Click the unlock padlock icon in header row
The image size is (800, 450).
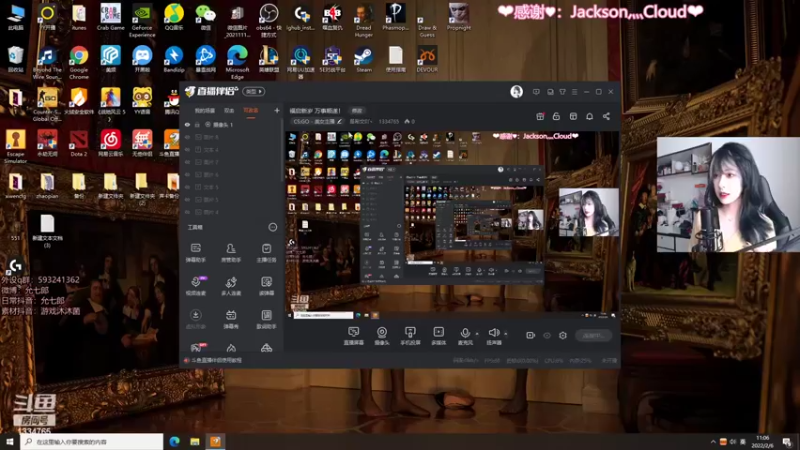556,116
